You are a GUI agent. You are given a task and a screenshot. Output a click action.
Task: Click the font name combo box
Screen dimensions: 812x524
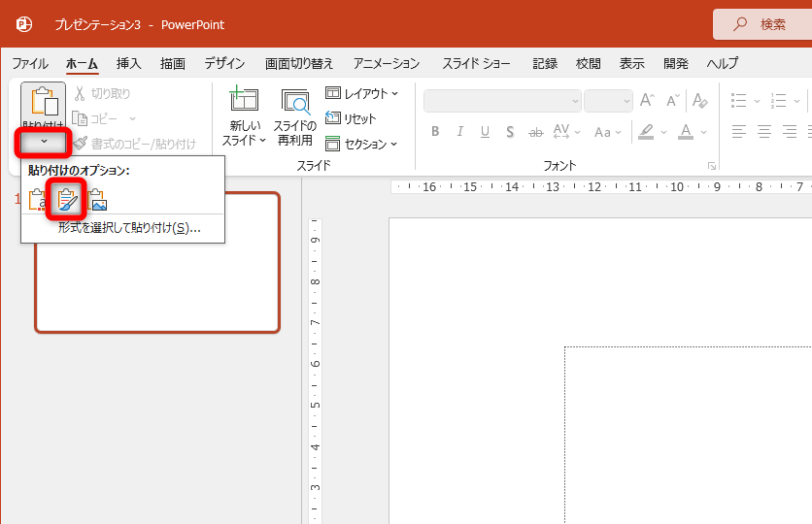pos(502,101)
